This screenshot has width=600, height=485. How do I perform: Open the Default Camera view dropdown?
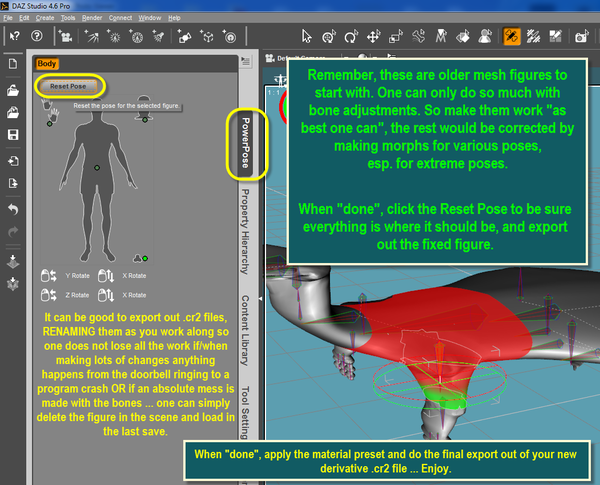pyautogui.click(x=295, y=58)
